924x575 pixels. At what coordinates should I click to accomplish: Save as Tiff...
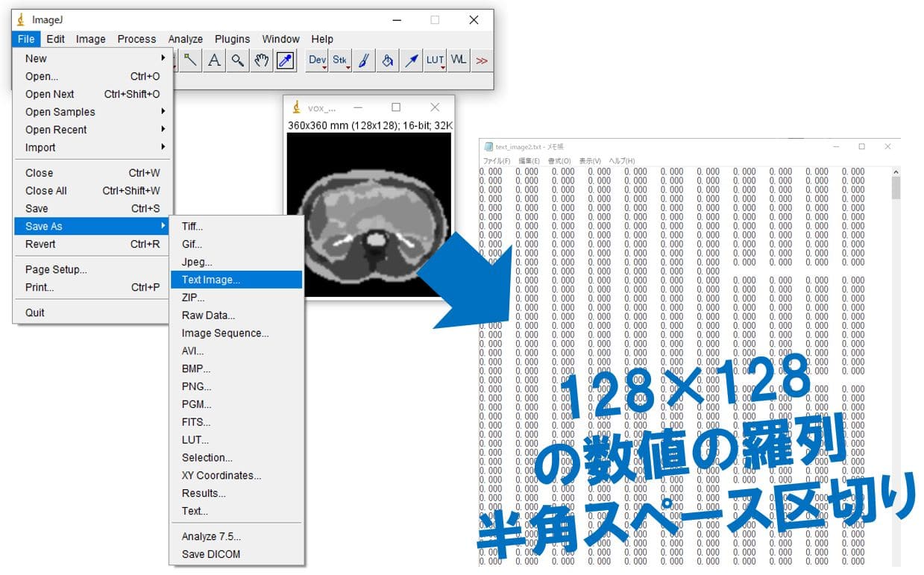pyautogui.click(x=236, y=226)
